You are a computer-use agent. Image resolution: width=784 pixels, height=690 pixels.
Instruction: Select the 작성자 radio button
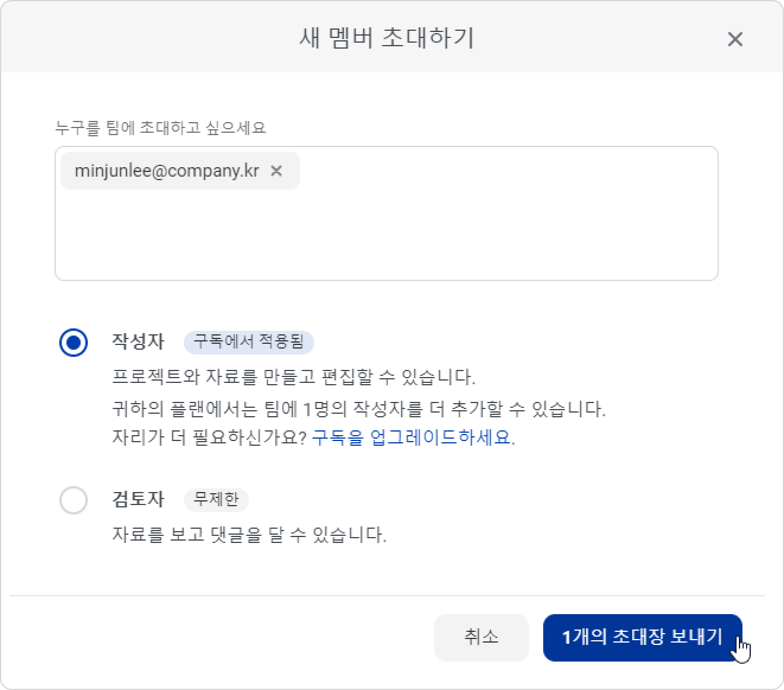click(74, 342)
